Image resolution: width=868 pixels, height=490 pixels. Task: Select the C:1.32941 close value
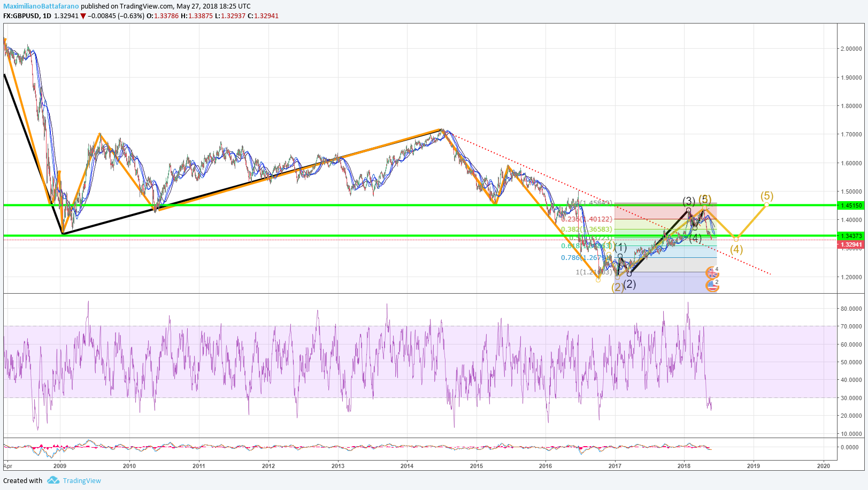pos(263,16)
